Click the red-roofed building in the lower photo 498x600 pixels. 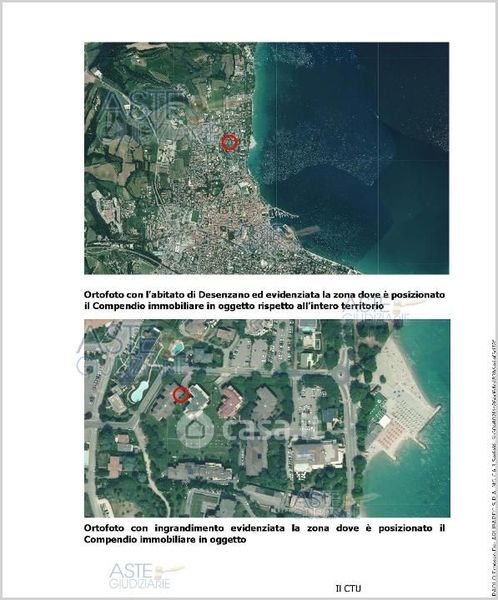(230, 402)
